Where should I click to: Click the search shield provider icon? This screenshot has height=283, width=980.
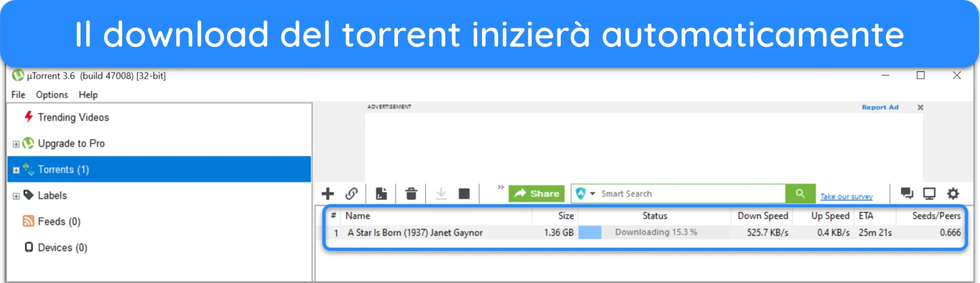coord(581,194)
